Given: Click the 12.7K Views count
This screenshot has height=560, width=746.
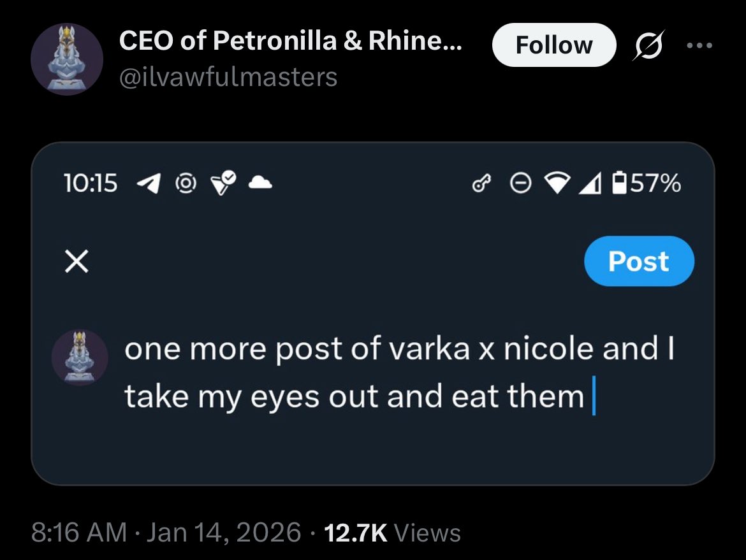Looking at the screenshot, I should coord(391,533).
